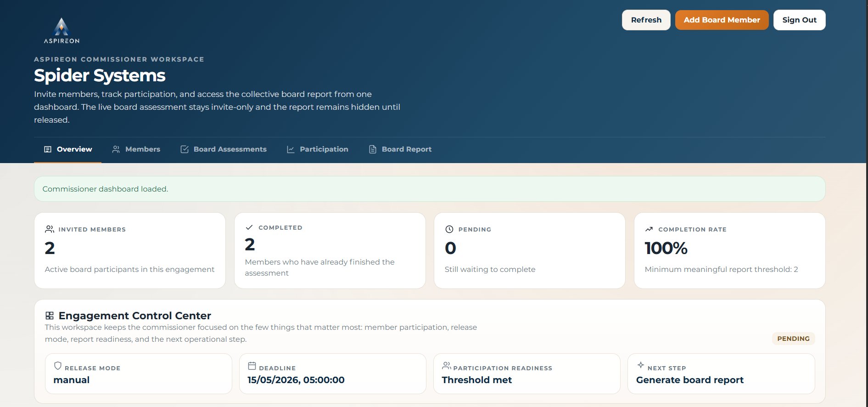Click the Invited Members count of 2
This screenshot has width=868, height=407.
tap(50, 248)
